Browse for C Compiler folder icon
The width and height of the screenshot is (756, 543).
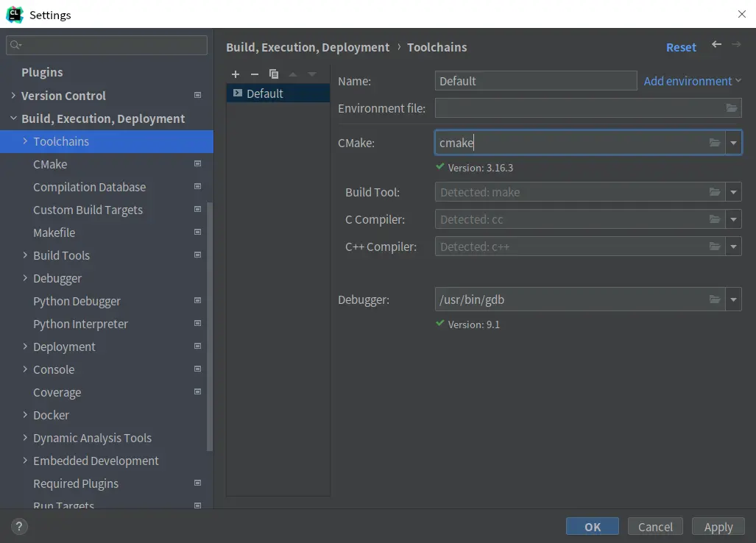click(715, 219)
